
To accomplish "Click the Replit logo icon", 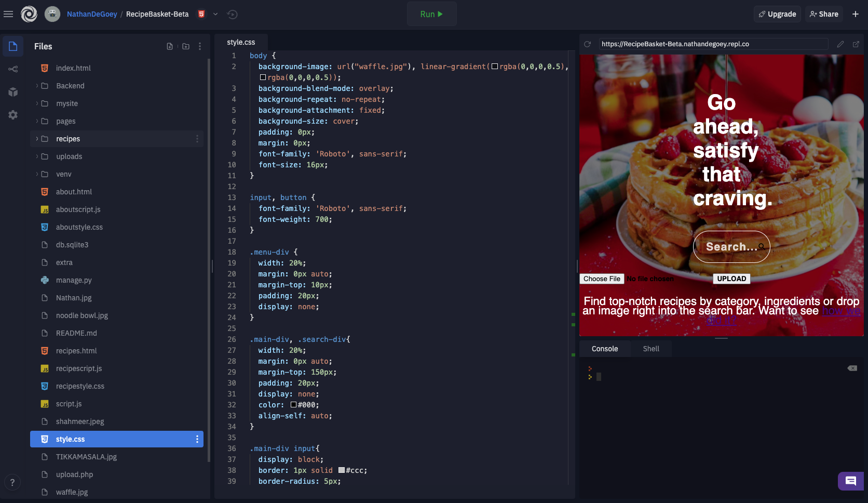I will click(x=29, y=14).
